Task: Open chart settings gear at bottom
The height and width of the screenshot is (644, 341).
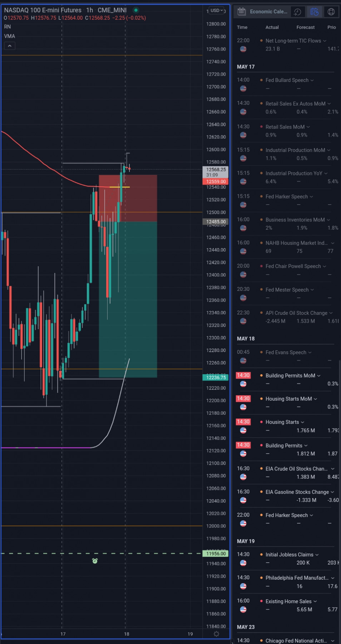Action: (x=216, y=634)
